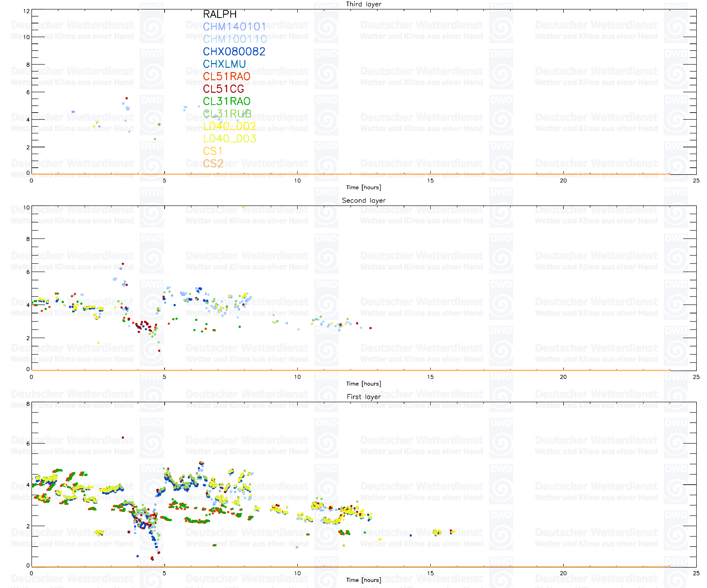The height and width of the screenshot is (588, 707).
Task: Click the CHX080082 legend label
Action: click(x=234, y=51)
